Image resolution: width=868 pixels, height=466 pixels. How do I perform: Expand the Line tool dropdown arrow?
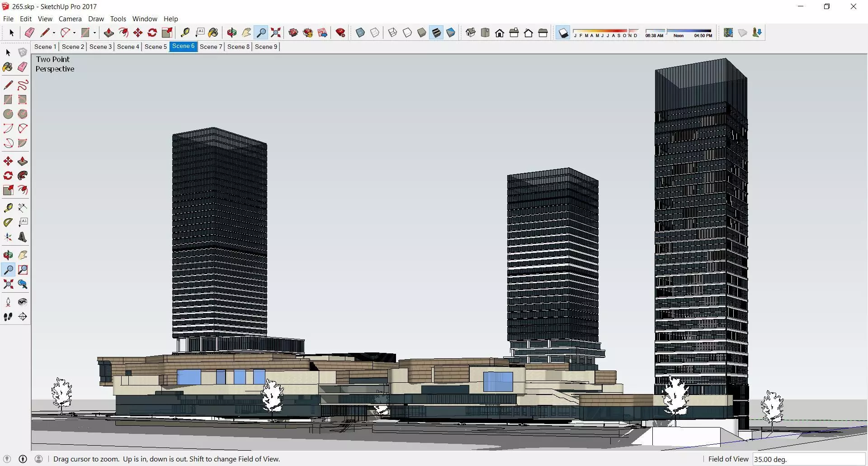54,33
